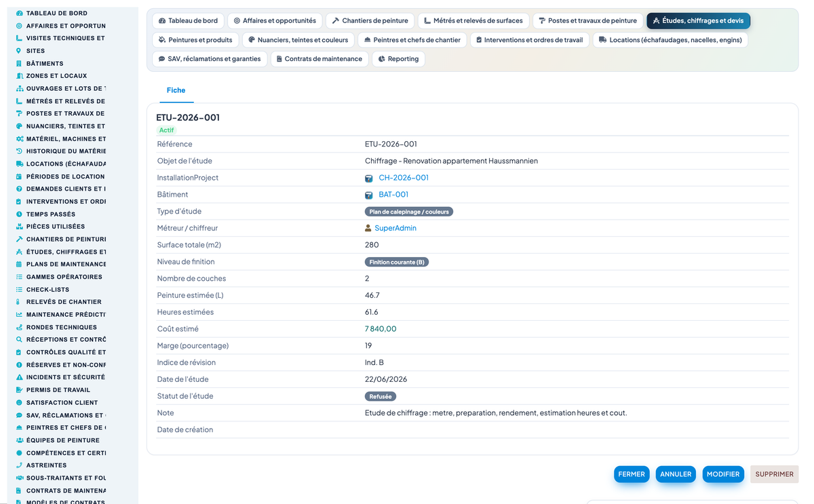Viewport: 814px width, 504px height.
Task: Go to the Reporting tab
Action: tap(398, 59)
